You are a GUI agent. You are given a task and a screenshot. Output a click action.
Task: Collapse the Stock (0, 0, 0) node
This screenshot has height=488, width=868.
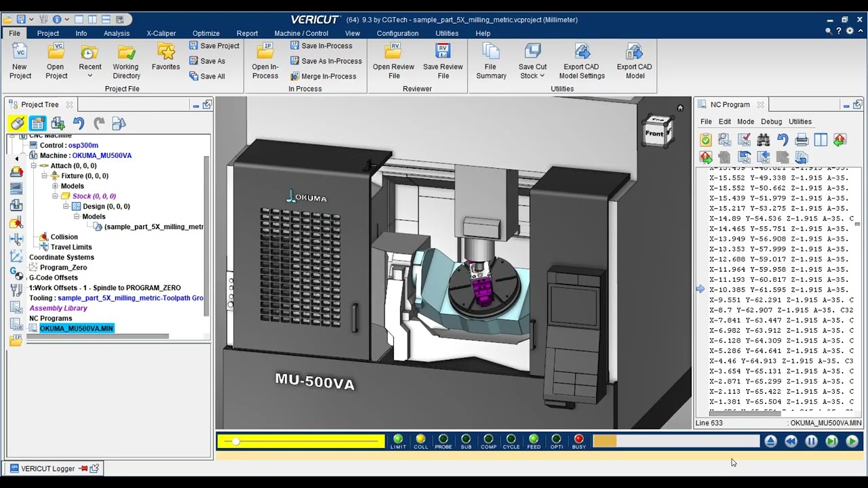[55, 196]
